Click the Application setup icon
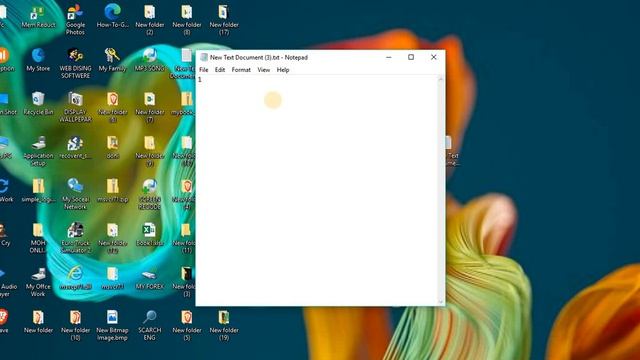This screenshot has height=360, width=640. coord(38,151)
